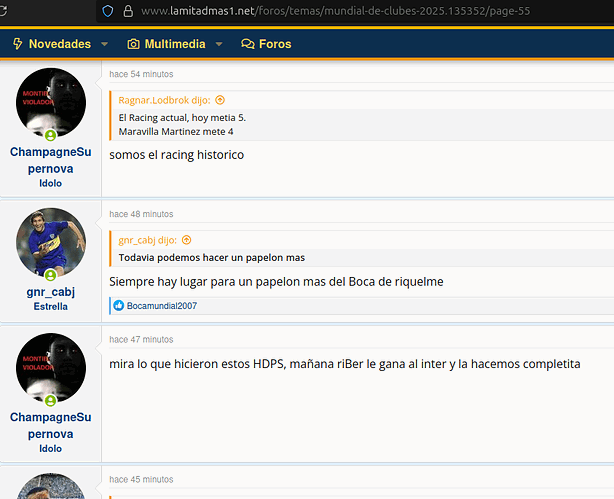Click the blue like thumbs-up icon
The width and height of the screenshot is (614, 499).
pyautogui.click(x=119, y=306)
